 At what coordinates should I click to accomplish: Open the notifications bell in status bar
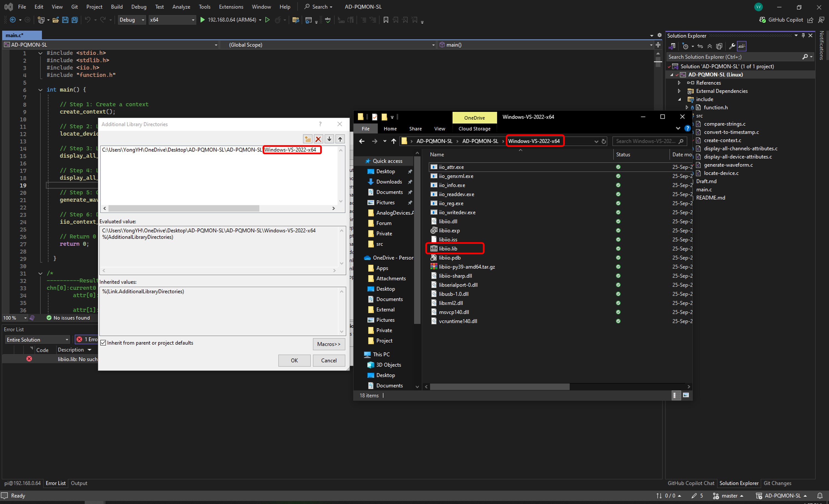click(x=820, y=496)
